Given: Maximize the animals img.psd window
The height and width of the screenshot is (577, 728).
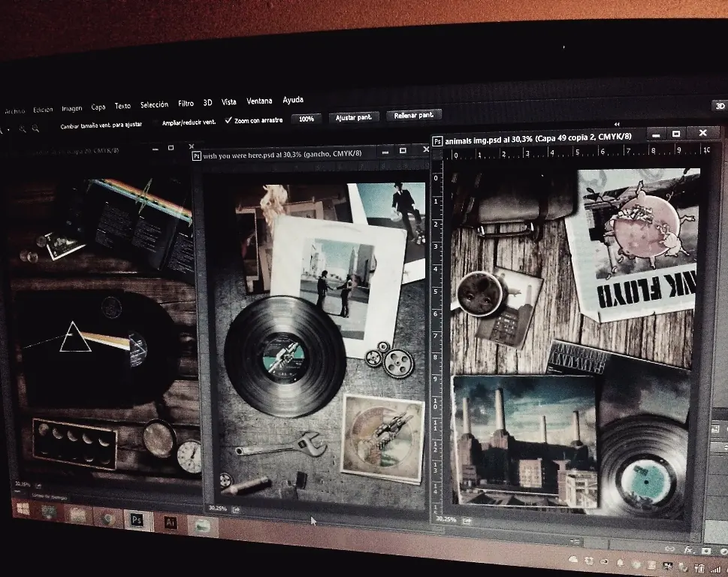Looking at the screenshot, I should [676, 134].
